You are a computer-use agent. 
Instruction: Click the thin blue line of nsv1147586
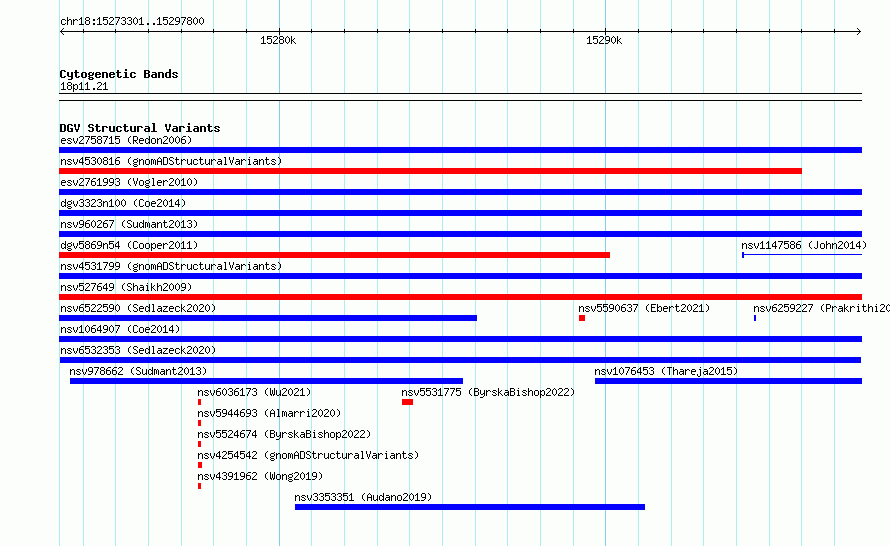coord(802,255)
